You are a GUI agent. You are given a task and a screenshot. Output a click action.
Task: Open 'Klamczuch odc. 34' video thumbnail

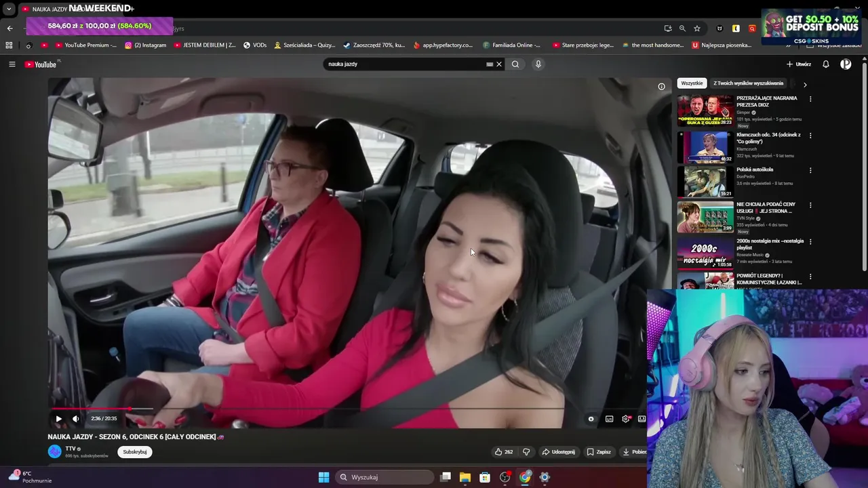(x=705, y=146)
